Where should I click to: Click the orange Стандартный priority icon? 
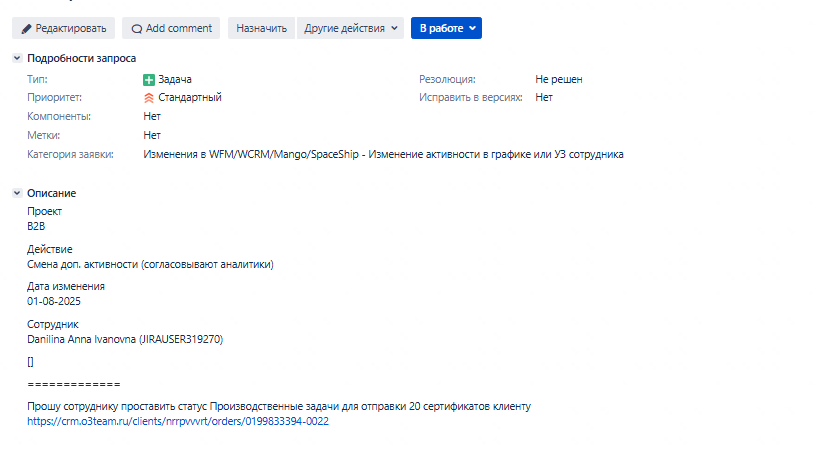click(149, 97)
